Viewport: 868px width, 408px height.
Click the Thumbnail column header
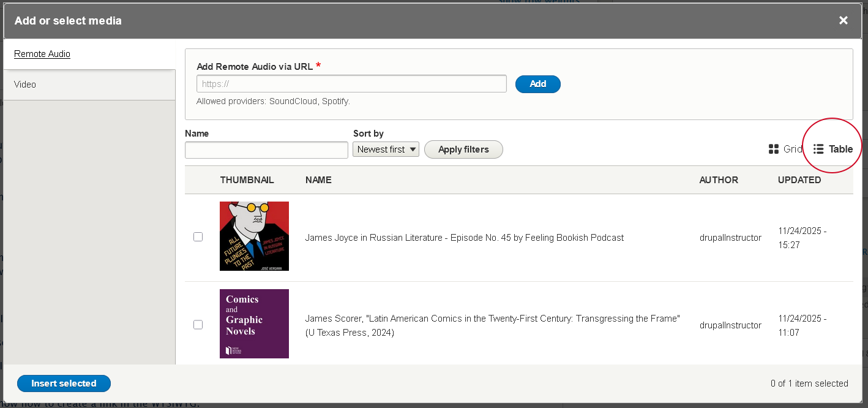click(x=247, y=180)
